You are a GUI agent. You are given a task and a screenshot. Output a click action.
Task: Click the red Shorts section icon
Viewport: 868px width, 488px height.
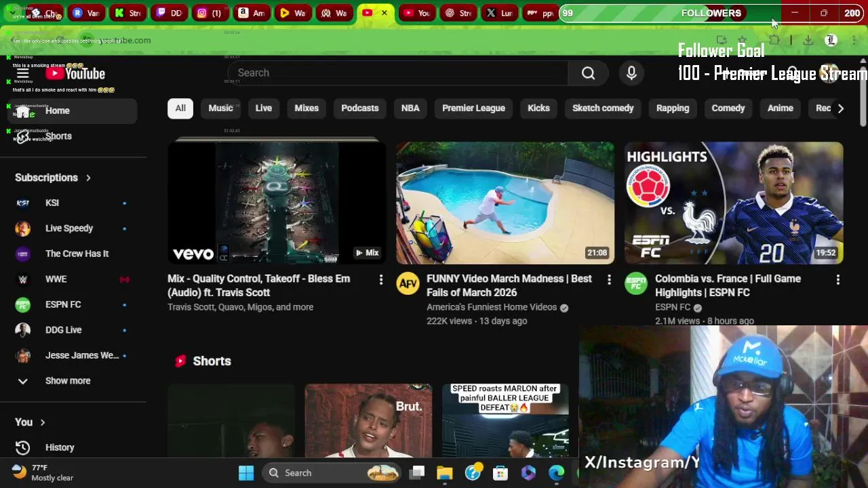pos(180,361)
